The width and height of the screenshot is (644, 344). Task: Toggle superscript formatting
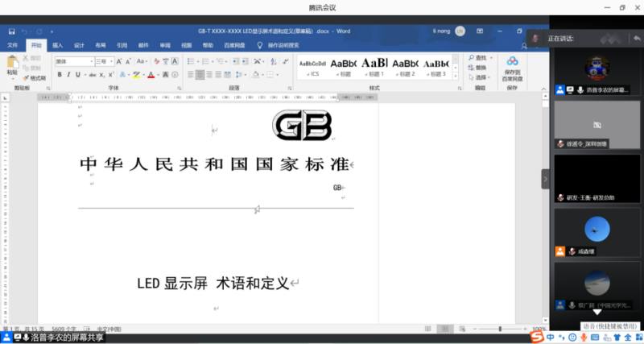tap(111, 75)
